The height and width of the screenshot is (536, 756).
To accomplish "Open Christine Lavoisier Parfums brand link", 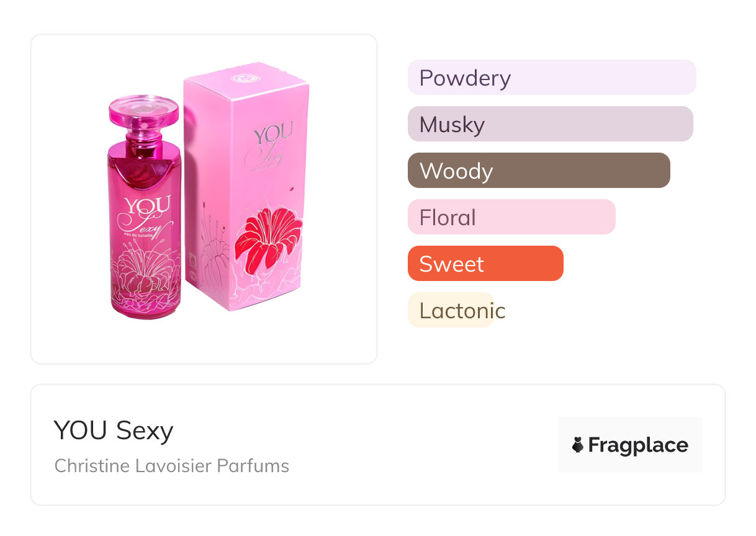I will [x=172, y=466].
